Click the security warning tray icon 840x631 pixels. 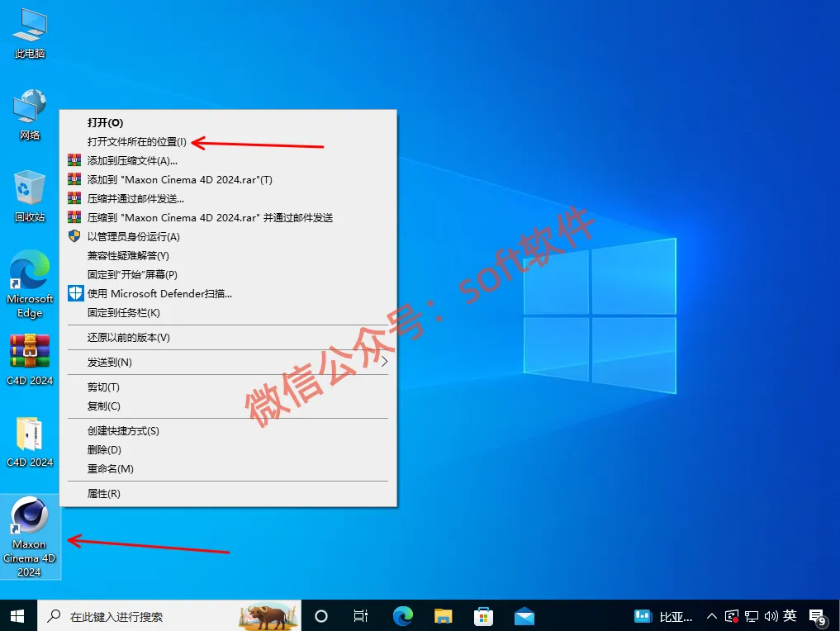tap(731, 616)
